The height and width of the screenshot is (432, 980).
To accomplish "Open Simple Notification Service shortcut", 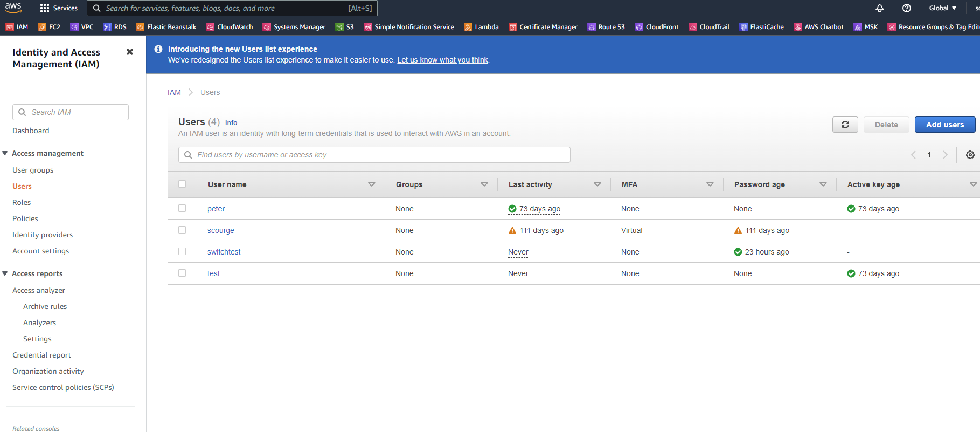I will 409,27.
